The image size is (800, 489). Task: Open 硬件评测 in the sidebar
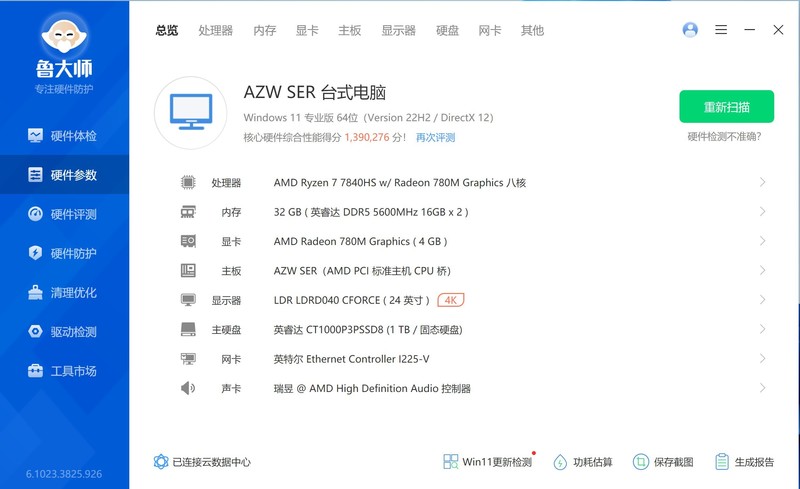click(64, 214)
